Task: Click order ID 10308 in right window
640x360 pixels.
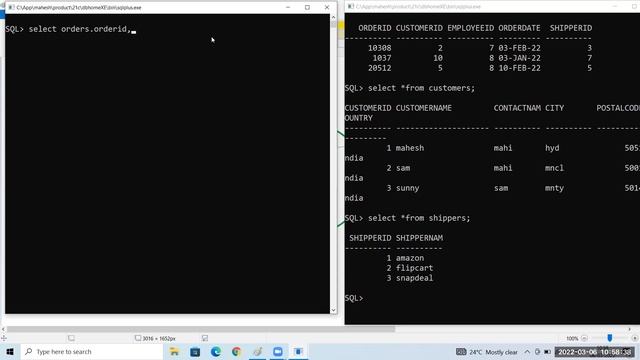Action: pyautogui.click(x=380, y=48)
